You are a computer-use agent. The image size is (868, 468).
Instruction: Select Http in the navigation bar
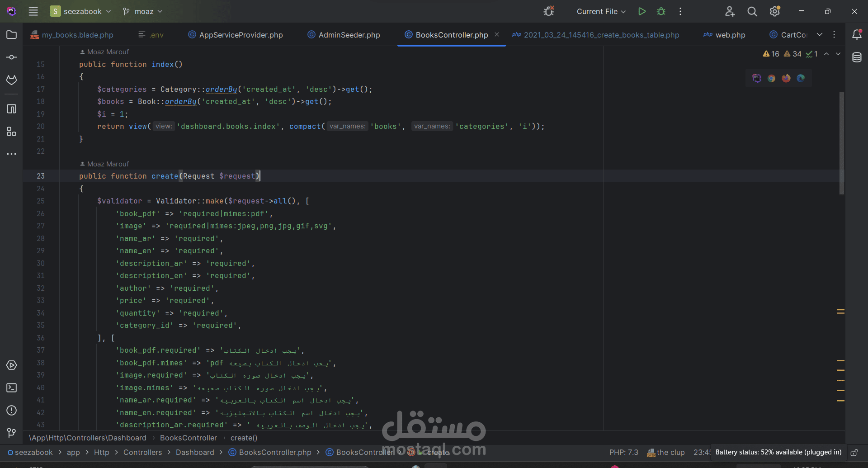[102, 452]
